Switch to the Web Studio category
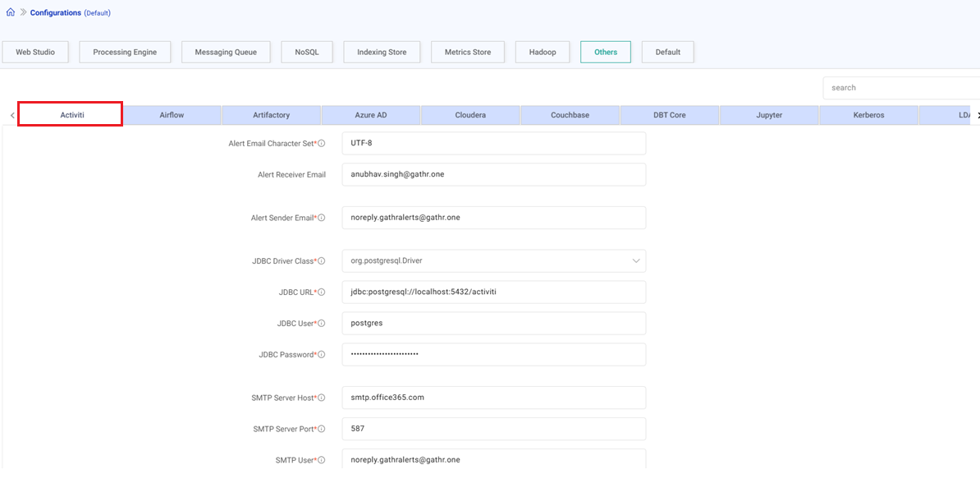 (x=35, y=51)
